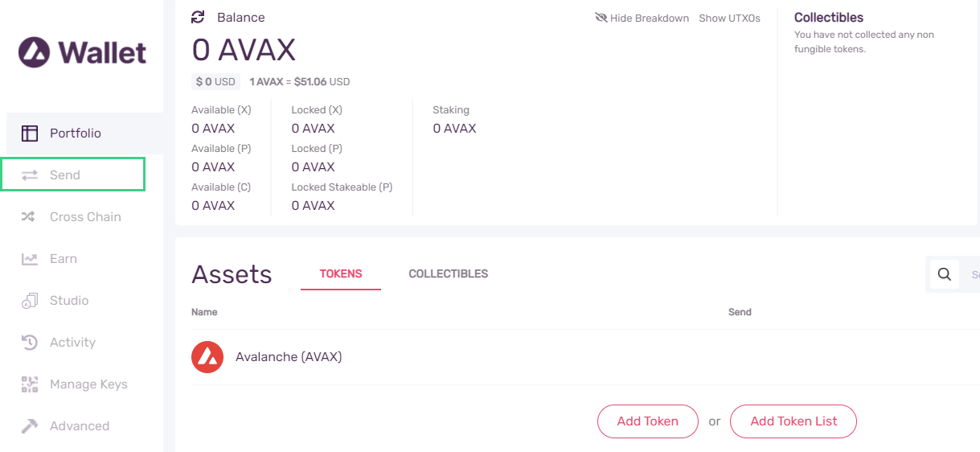Click the Avalanche Wallet logo
This screenshot has height=452, width=980.
(82, 53)
